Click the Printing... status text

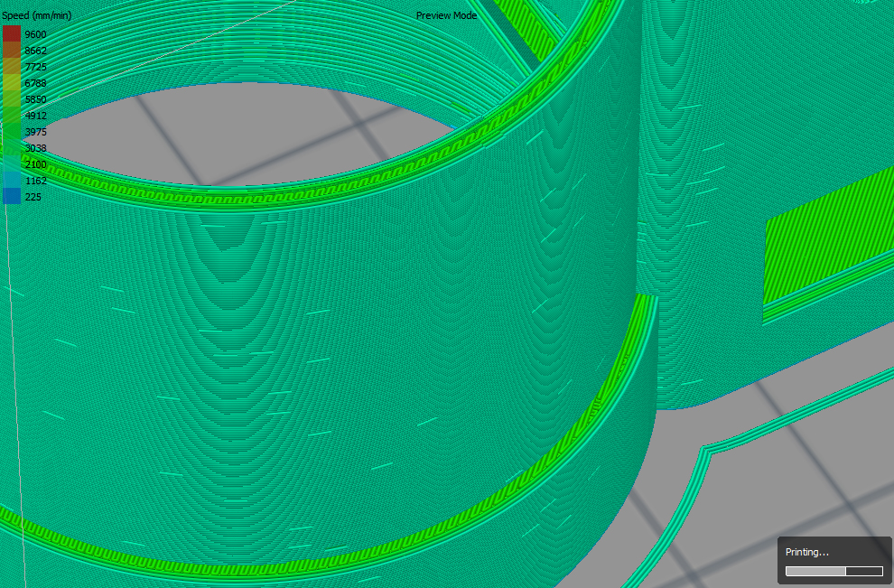(x=806, y=552)
